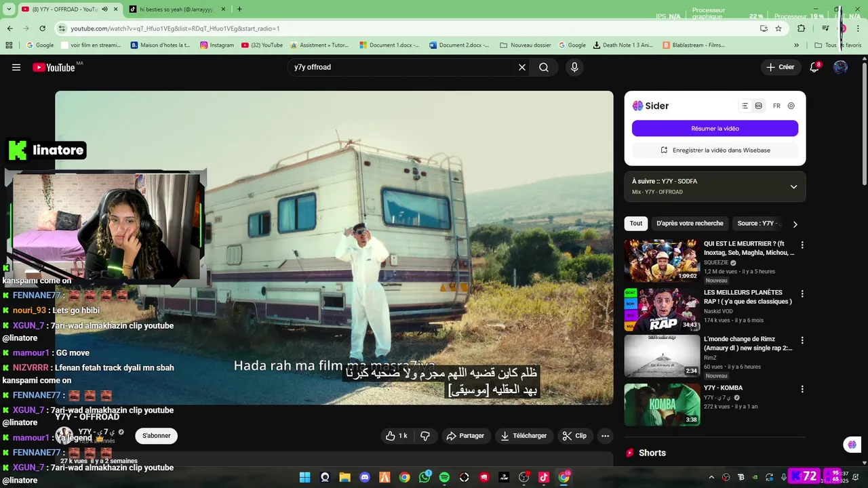Image resolution: width=868 pixels, height=488 pixels.
Task: Switch Sider to subtitles CC view
Action: tap(758, 106)
